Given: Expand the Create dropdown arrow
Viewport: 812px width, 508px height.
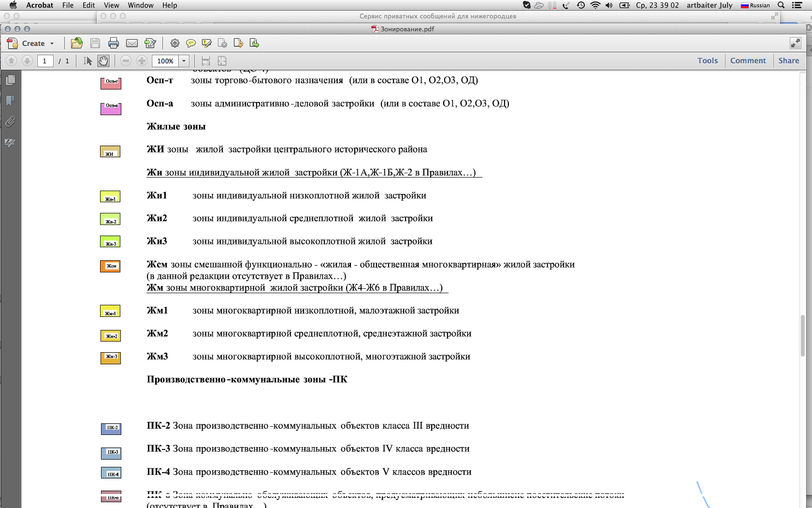Looking at the screenshot, I should (52, 44).
